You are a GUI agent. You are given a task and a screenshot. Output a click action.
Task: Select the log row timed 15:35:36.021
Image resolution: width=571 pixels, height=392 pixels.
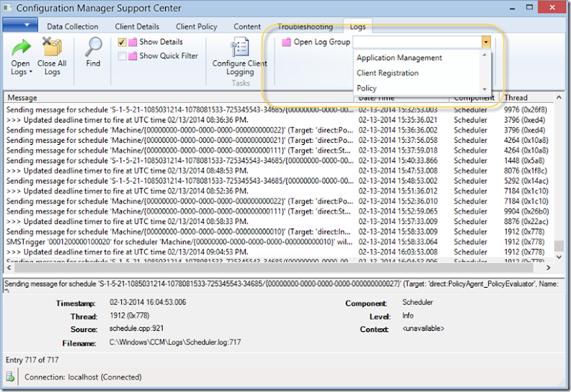click(x=278, y=120)
